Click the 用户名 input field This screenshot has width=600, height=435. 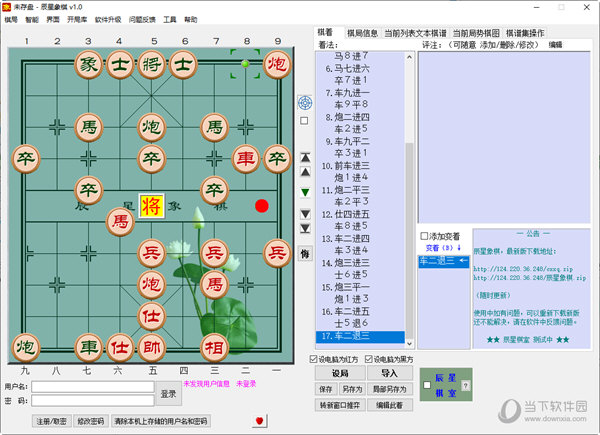coord(93,386)
